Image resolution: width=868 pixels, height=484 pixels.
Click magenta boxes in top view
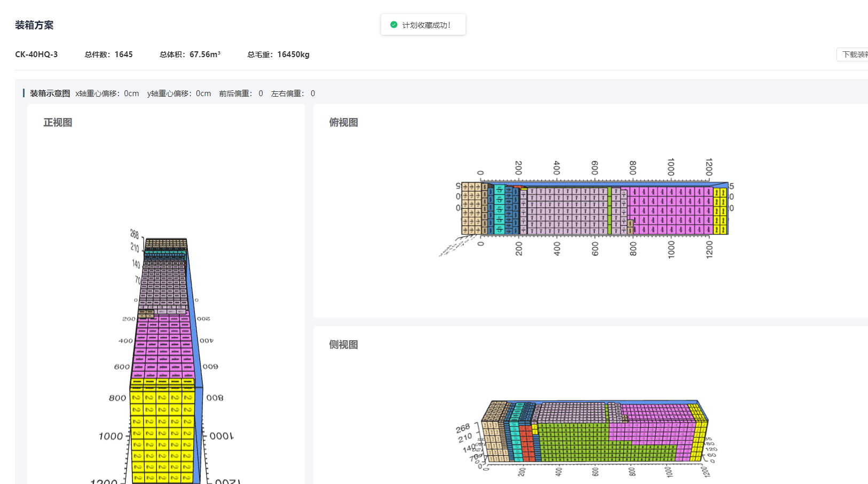pos(670,210)
